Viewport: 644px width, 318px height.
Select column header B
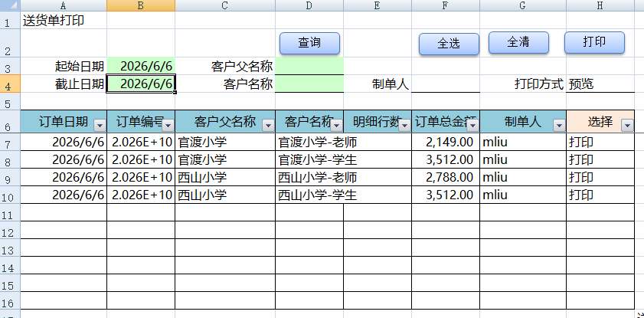tap(141, 5)
